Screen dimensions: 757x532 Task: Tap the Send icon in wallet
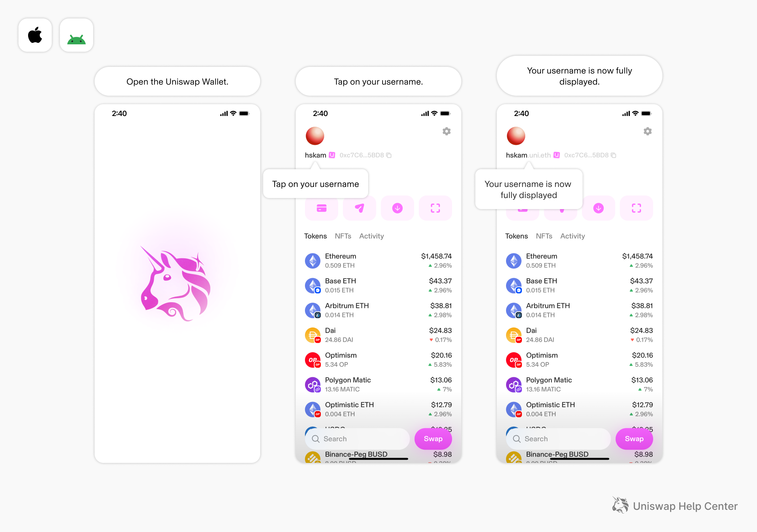(x=358, y=208)
